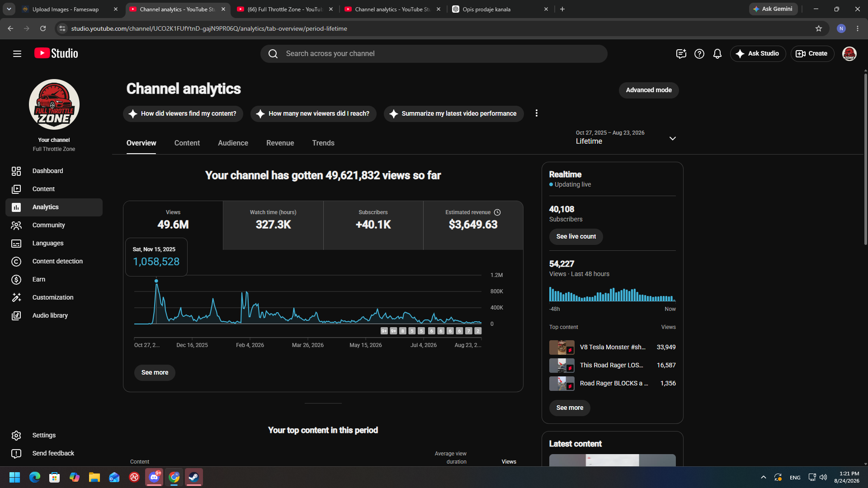Screen dimensions: 868x488
Task: Select the Overview tab
Action: (141, 143)
